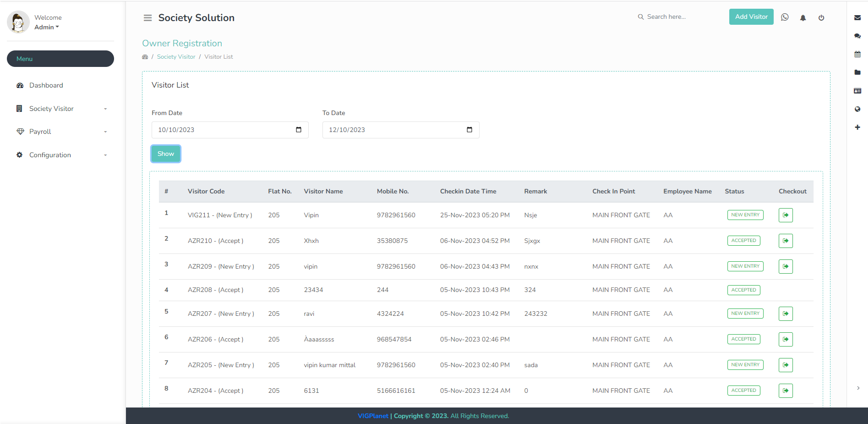Image resolution: width=868 pixels, height=424 pixels.
Task: Checkout visitor AZR207 ravi
Action: [786, 314]
